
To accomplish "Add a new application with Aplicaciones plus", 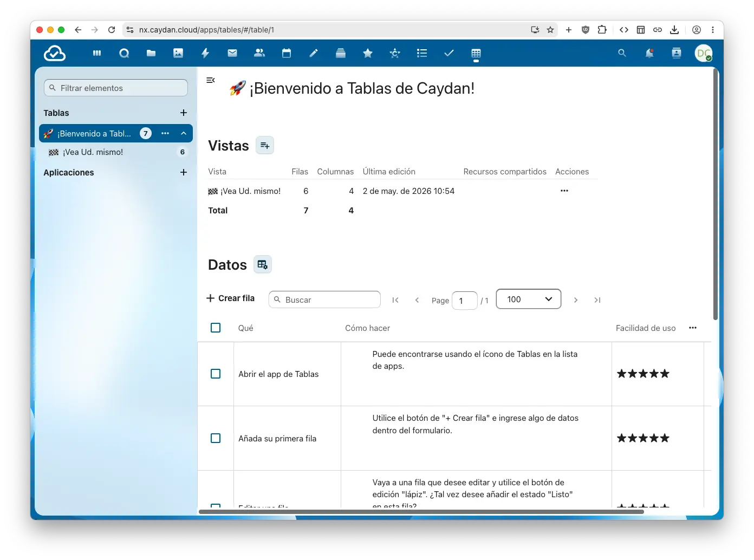I will tap(184, 172).
